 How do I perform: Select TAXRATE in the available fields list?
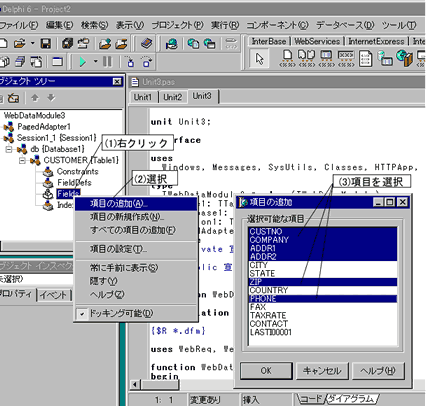323,315
